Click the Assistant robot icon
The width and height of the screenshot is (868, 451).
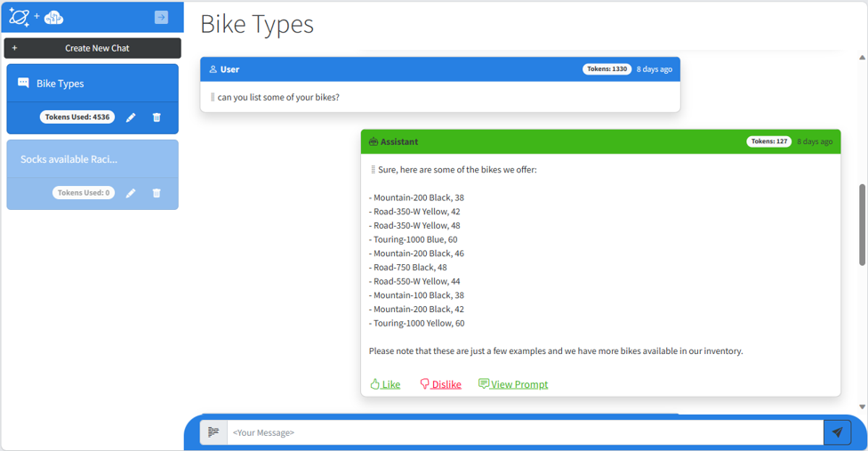click(374, 141)
